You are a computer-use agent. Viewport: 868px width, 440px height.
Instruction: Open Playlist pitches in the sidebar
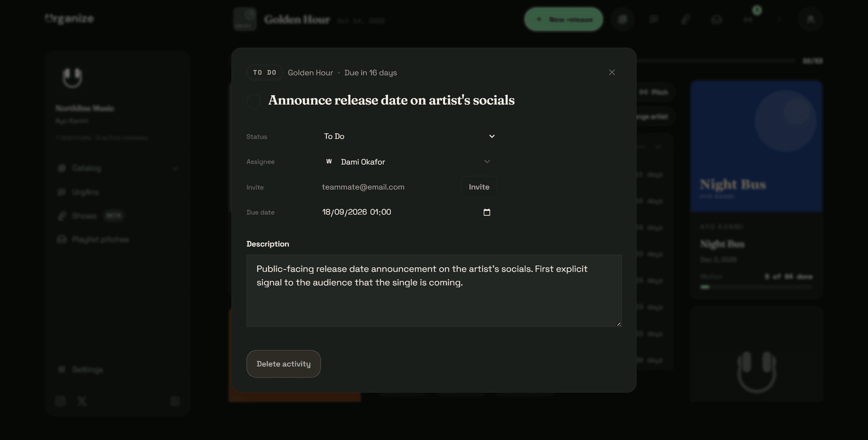pos(100,239)
